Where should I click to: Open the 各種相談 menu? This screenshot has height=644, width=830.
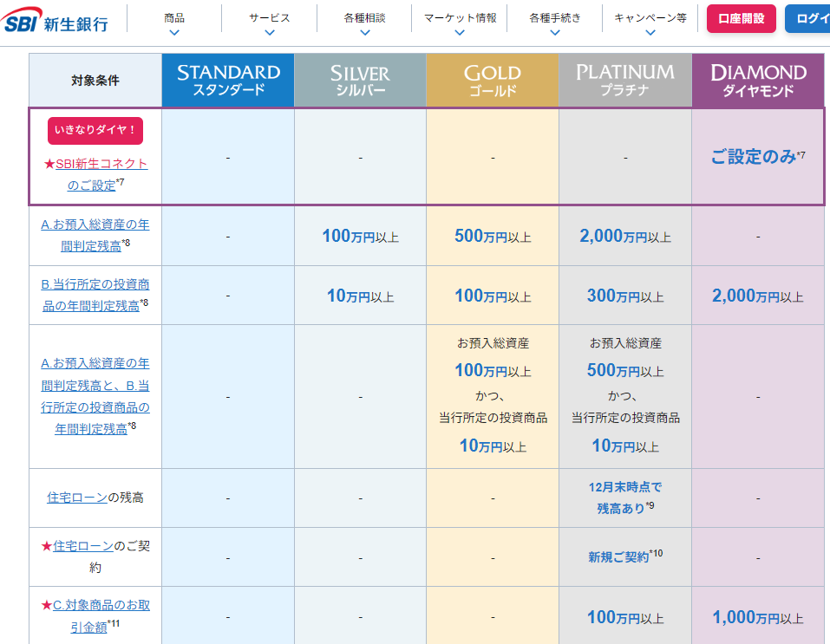click(x=365, y=18)
